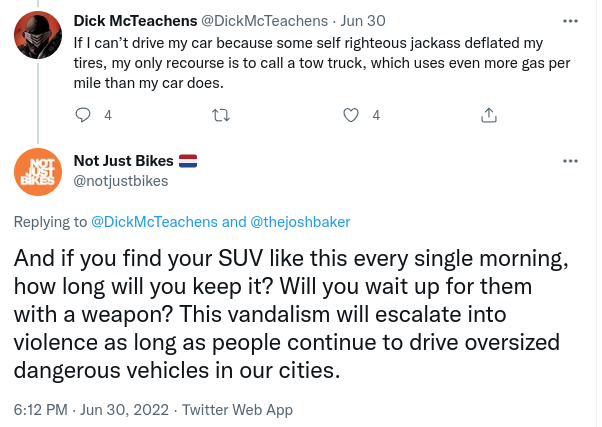The height and width of the screenshot is (427, 602).
Task: Open more options on Dick McTeachens' tweet
Action: [570, 21]
